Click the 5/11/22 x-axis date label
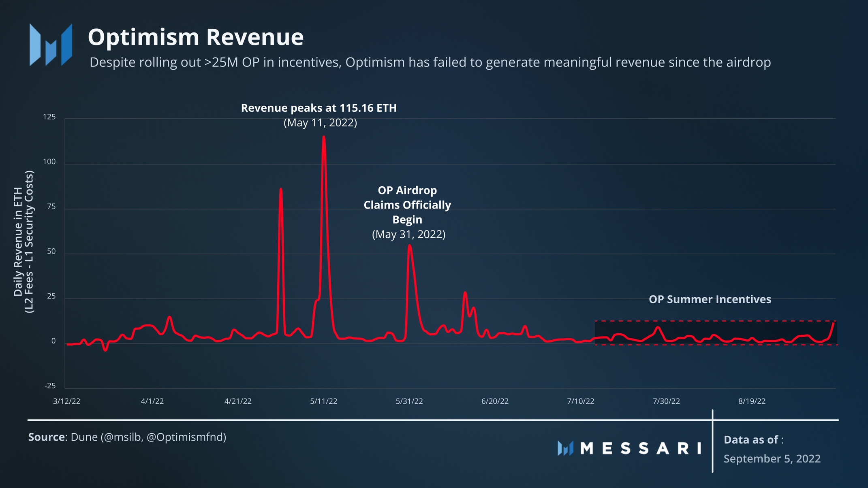This screenshot has width=868, height=488. tap(323, 401)
